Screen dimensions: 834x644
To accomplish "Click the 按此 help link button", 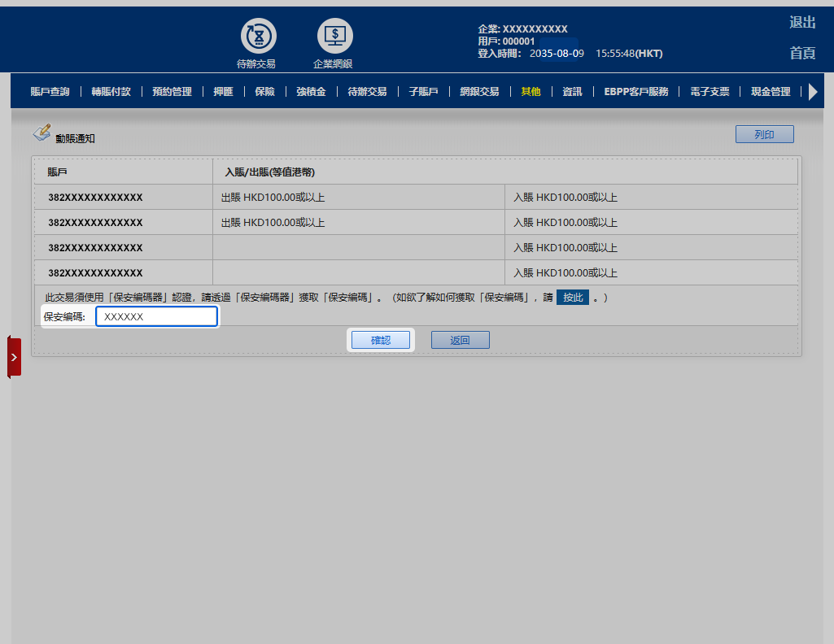I will (x=573, y=298).
